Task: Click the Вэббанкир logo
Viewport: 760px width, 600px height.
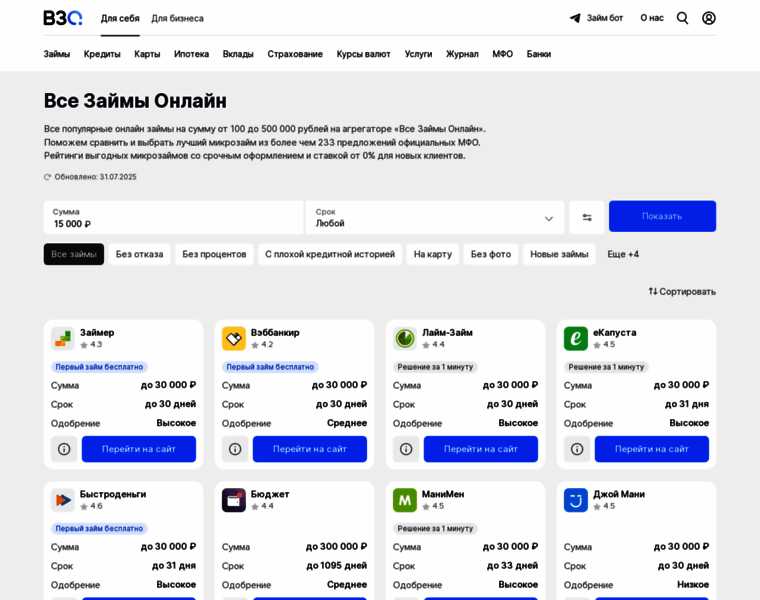Action: 234,338
